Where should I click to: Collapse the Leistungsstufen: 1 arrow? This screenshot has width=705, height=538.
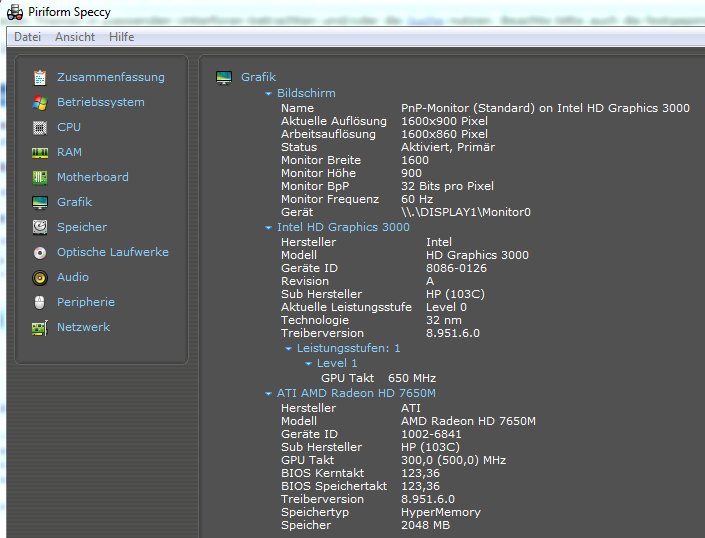pyautogui.click(x=288, y=349)
